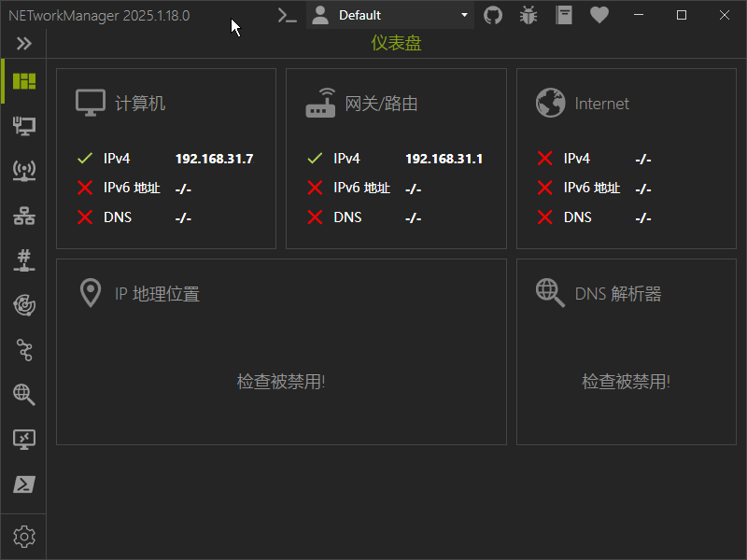Open Network Interface sidebar icon
This screenshot has height=560, width=747.
coord(24,126)
